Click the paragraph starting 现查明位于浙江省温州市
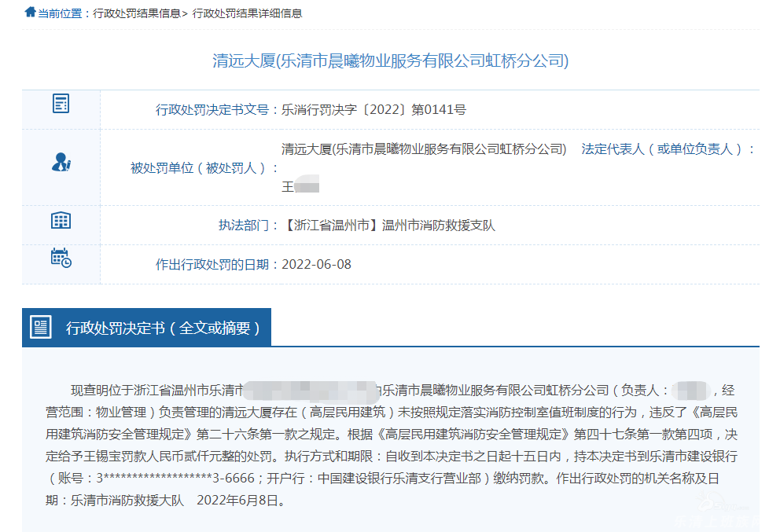The width and height of the screenshot is (769, 532). coord(392,446)
